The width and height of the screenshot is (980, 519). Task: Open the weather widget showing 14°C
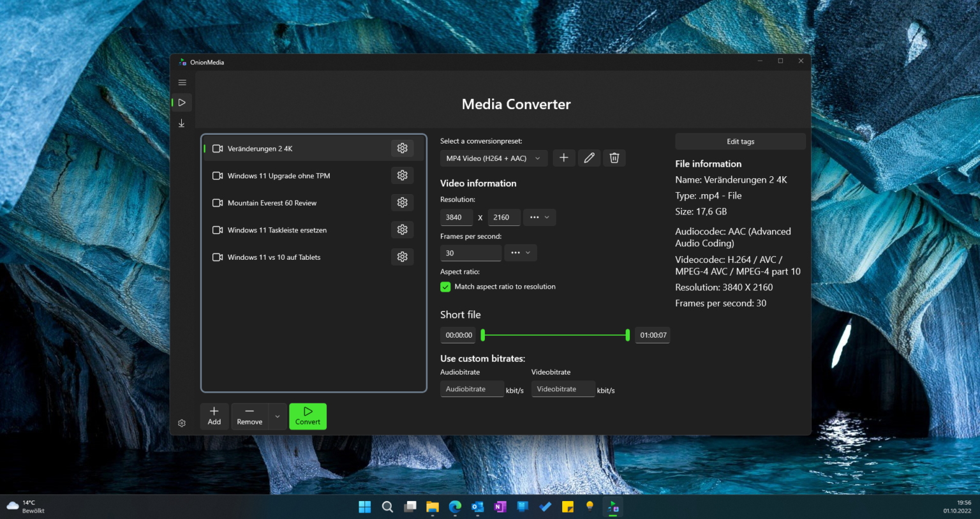[x=26, y=507]
